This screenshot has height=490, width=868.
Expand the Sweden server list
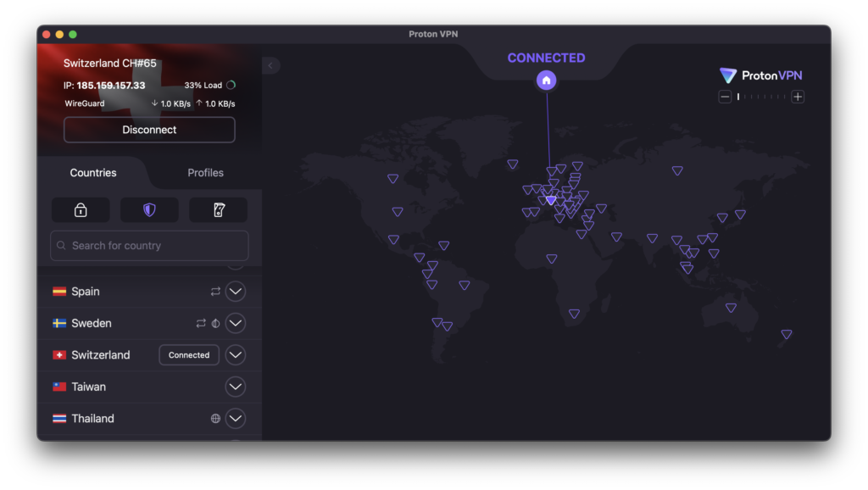tap(236, 323)
